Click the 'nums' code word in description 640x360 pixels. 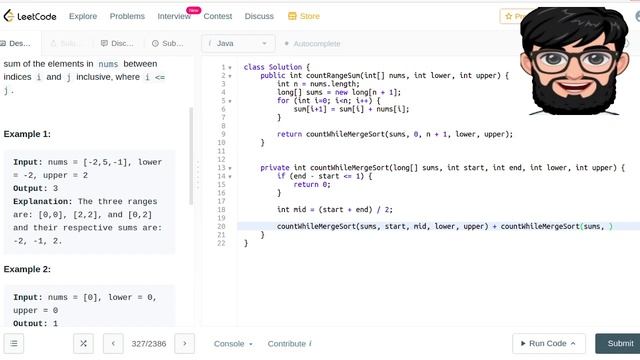(x=108, y=64)
